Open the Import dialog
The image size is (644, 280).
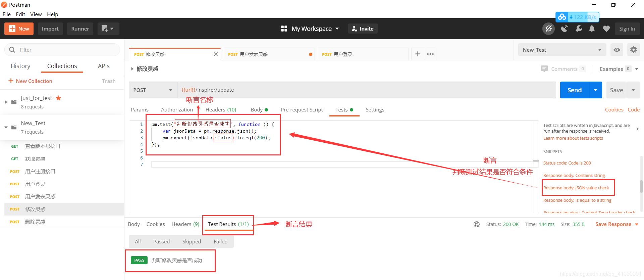coord(50,29)
